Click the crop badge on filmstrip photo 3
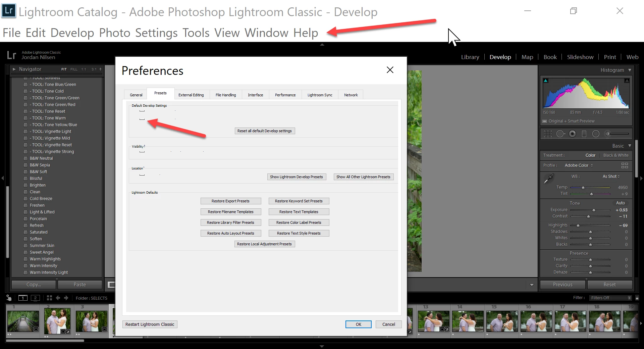 tap(105, 329)
